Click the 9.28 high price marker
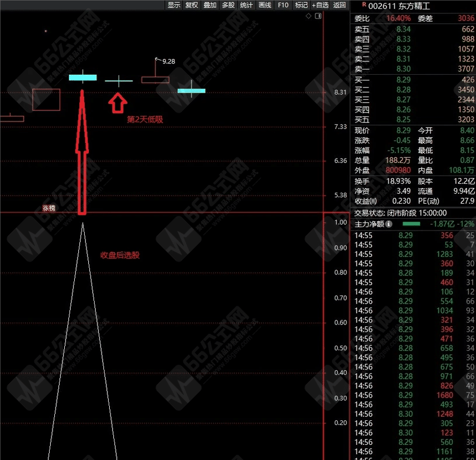 [168, 61]
